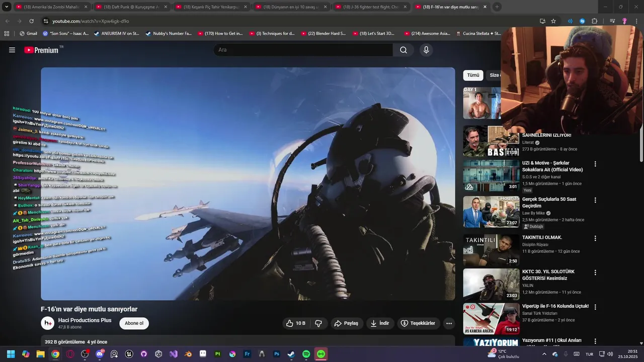Close the F-16'ın var diye tab
Viewport: 644px width, 362px height.
point(485,7)
